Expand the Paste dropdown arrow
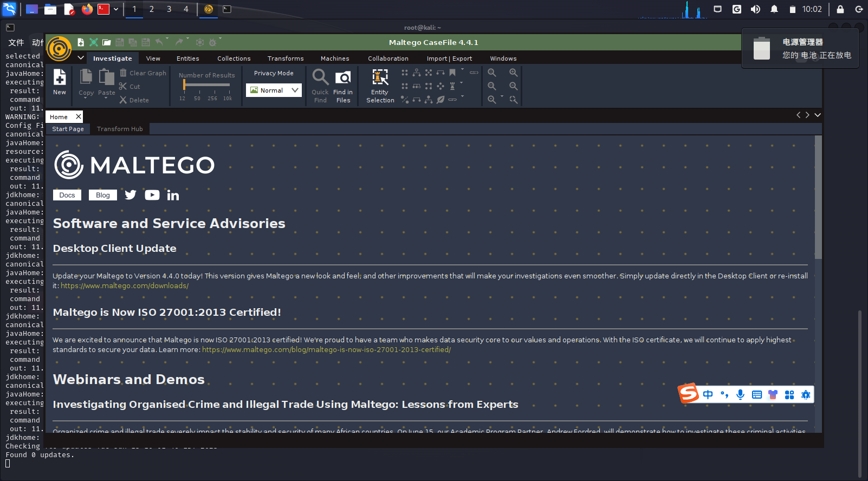 (106, 99)
